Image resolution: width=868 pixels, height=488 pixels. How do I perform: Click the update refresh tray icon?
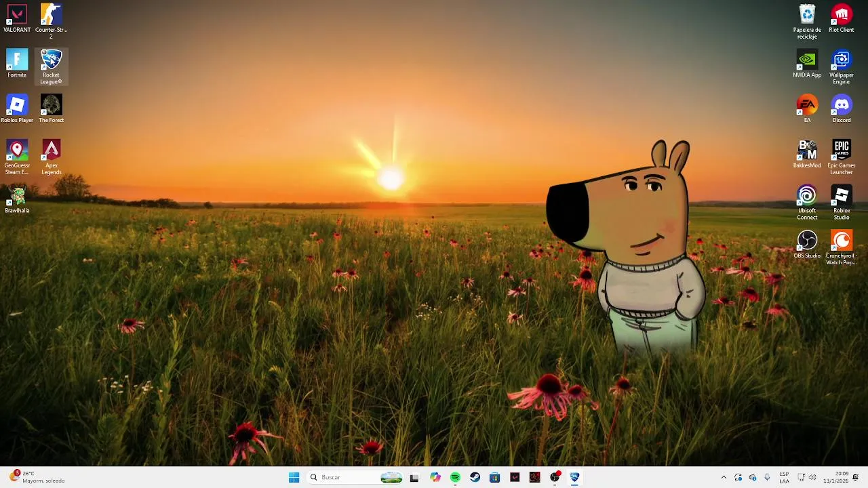(738, 477)
